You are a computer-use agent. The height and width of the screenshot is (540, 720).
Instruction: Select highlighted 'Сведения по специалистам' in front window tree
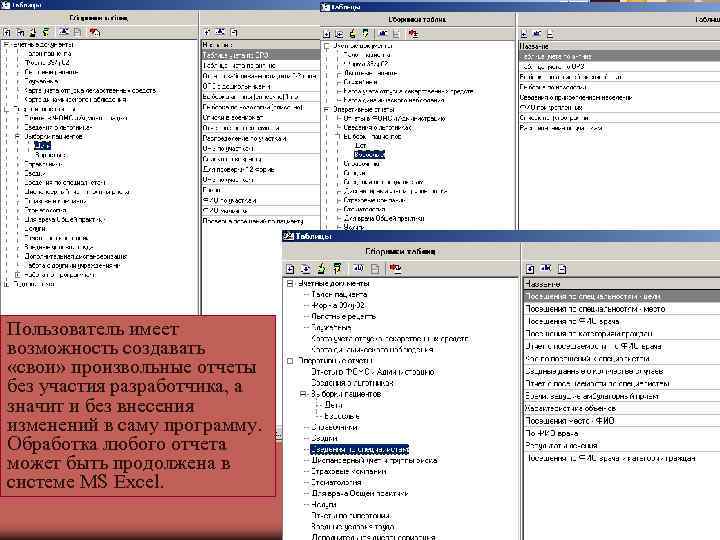[359, 450]
